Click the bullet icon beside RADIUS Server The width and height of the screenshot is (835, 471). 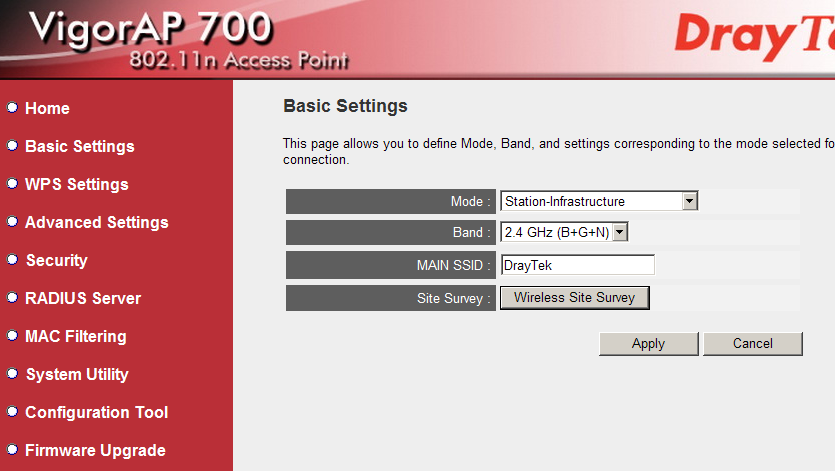pyautogui.click(x=12, y=298)
